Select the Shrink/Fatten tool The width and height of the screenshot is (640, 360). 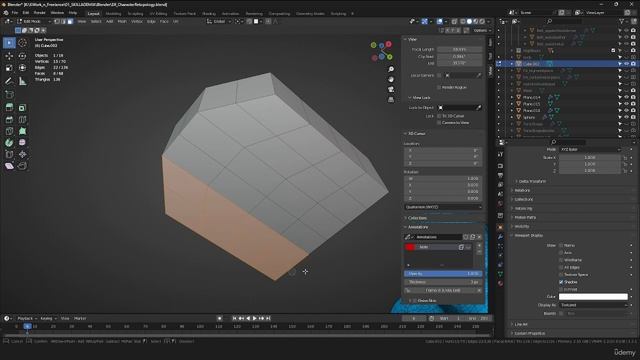[x=22, y=154]
